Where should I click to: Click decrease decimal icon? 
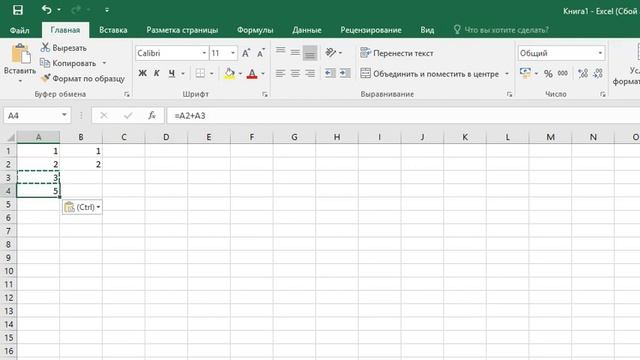click(x=598, y=73)
